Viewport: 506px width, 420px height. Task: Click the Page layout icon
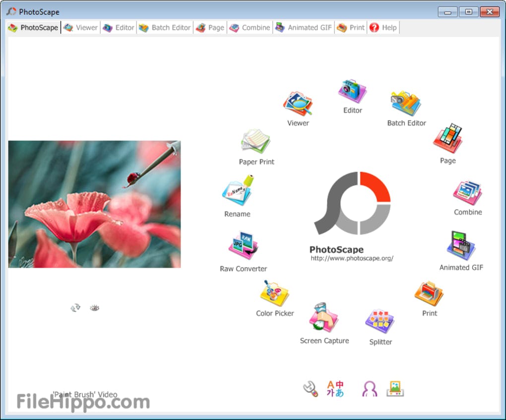pos(447,139)
